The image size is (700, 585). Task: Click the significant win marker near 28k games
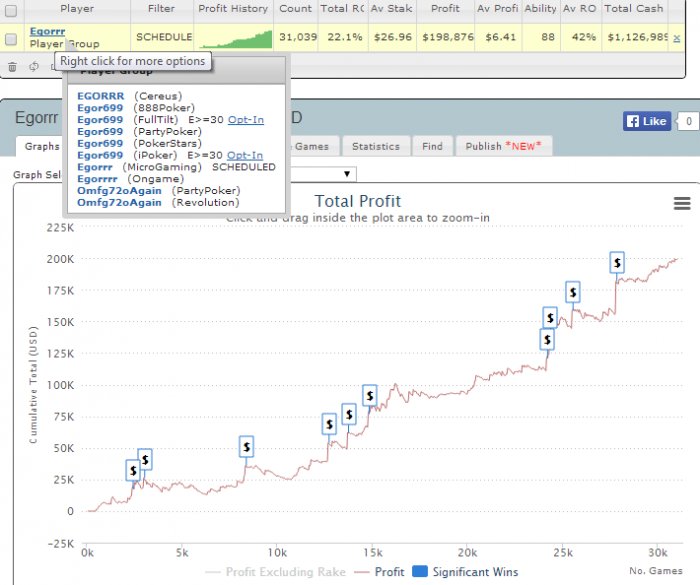[x=618, y=262]
